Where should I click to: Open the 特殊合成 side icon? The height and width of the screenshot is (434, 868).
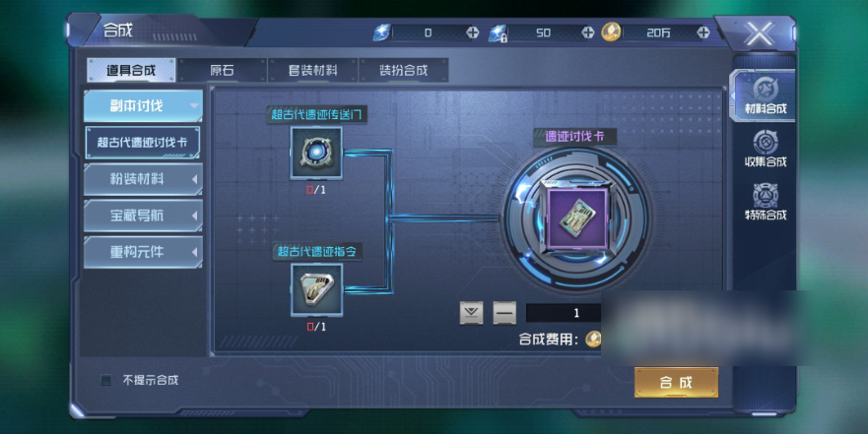(x=766, y=202)
